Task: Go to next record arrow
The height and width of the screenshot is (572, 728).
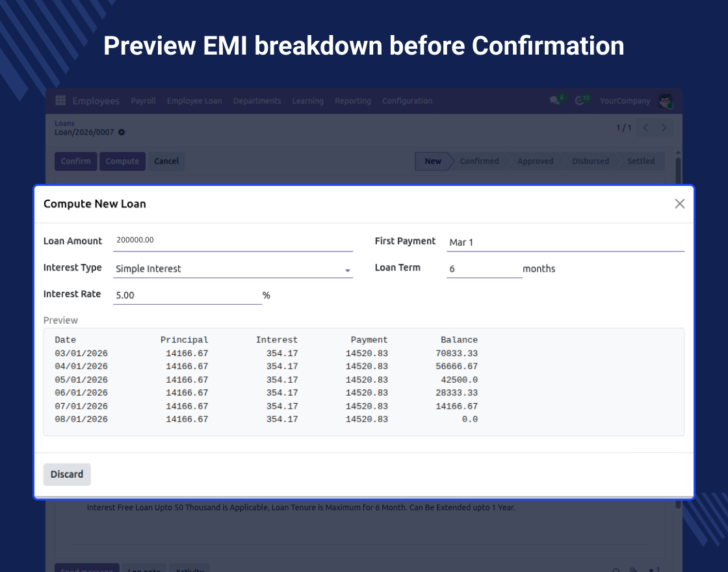Action: point(664,127)
